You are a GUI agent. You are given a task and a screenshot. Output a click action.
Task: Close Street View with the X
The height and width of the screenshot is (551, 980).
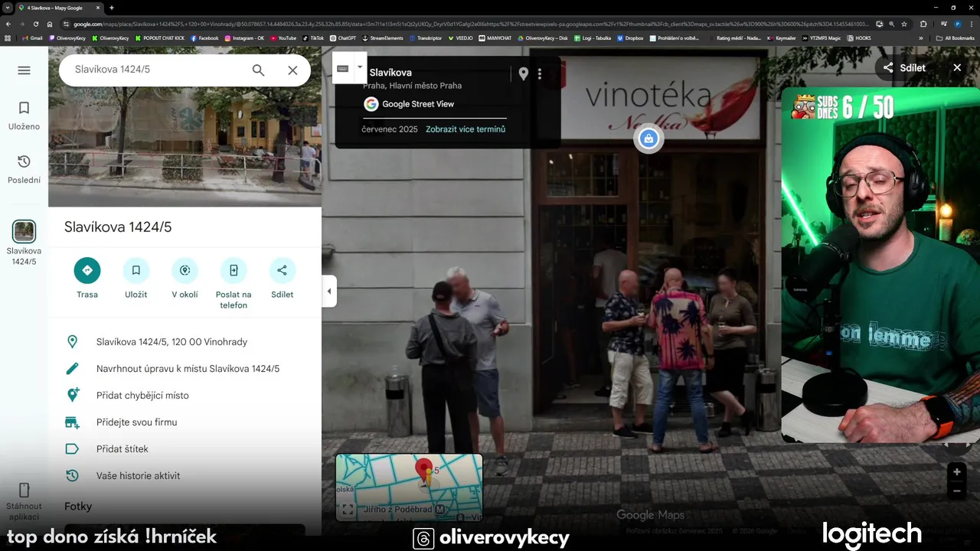pos(957,67)
